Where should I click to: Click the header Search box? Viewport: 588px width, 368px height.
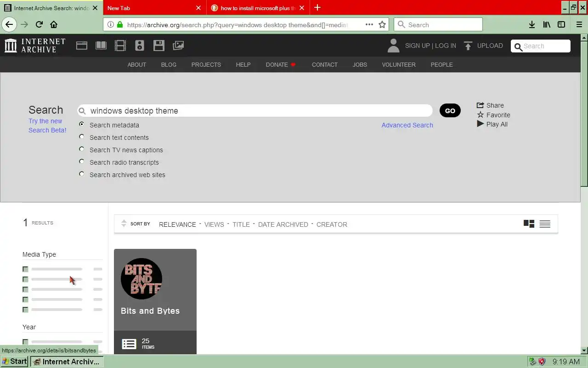point(541,46)
